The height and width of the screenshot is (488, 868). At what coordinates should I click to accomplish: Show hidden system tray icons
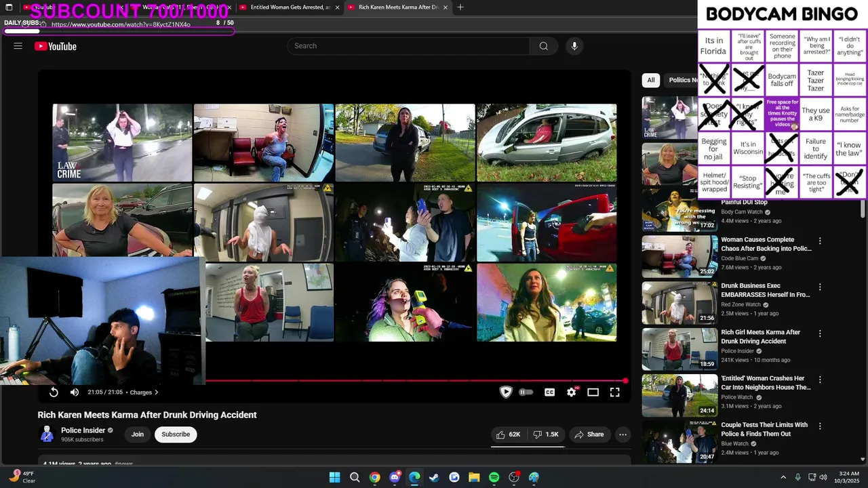pos(783,477)
